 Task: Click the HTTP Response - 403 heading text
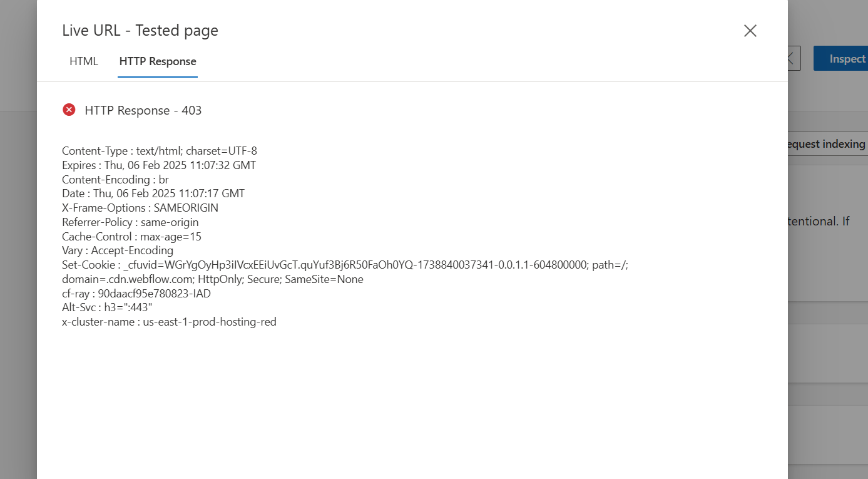143,110
